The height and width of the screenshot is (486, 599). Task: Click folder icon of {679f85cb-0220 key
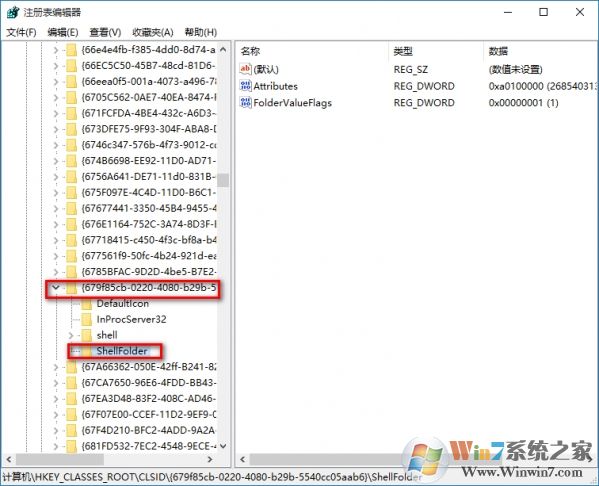pyautogui.click(x=71, y=288)
